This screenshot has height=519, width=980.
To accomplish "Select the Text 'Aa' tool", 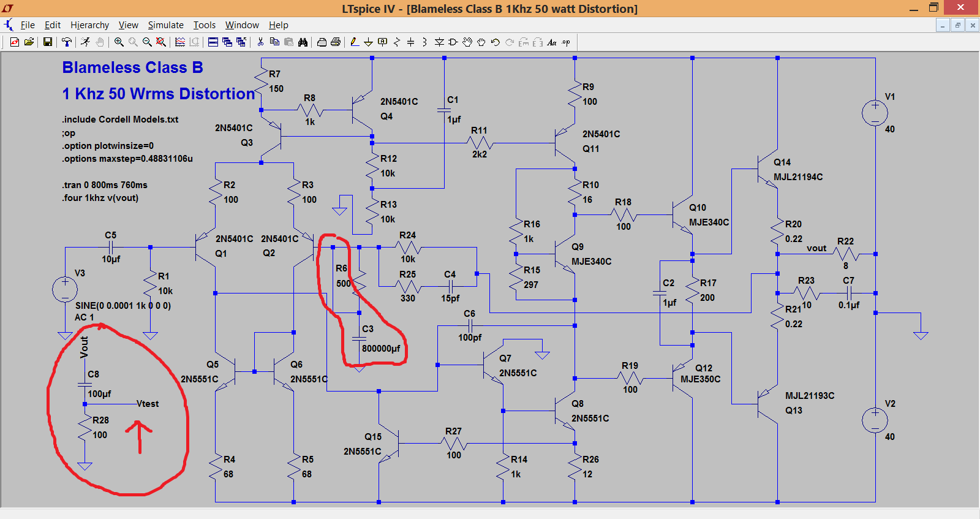I will pos(552,42).
